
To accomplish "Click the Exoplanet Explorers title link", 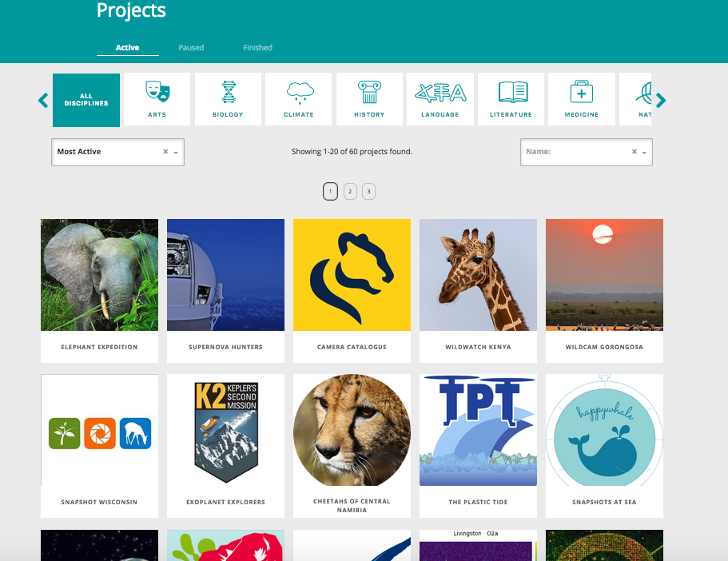I will click(225, 502).
